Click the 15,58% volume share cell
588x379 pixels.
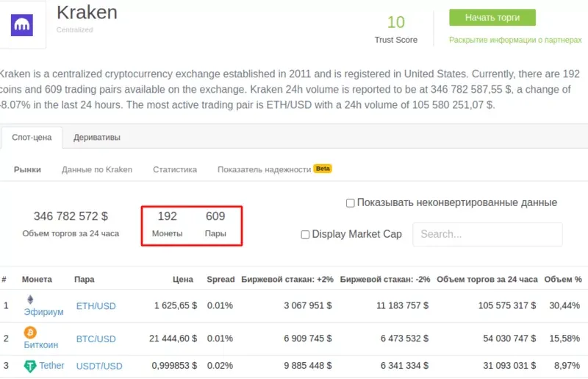coord(564,339)
